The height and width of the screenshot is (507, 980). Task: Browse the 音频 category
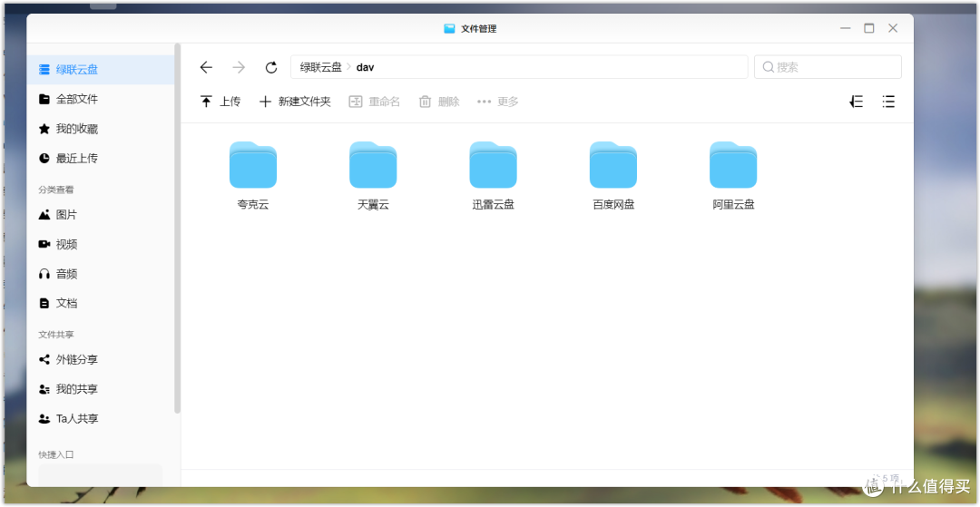coord(101,274)
